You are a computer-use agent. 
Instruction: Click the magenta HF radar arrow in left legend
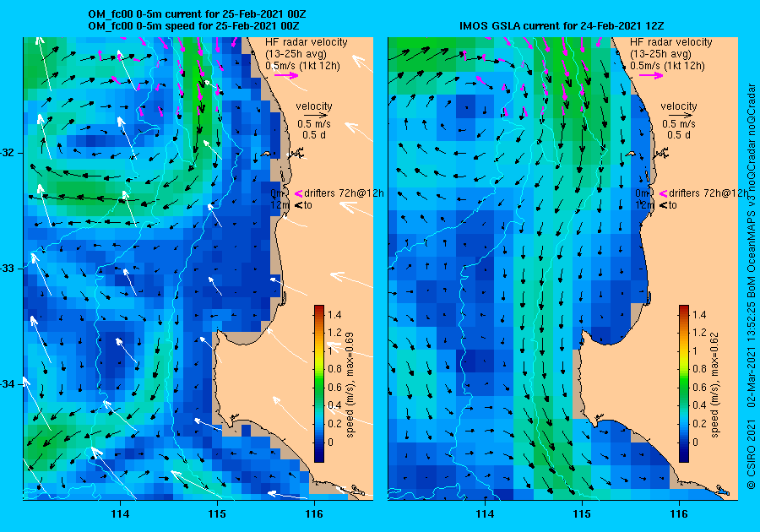coord(286,75)
